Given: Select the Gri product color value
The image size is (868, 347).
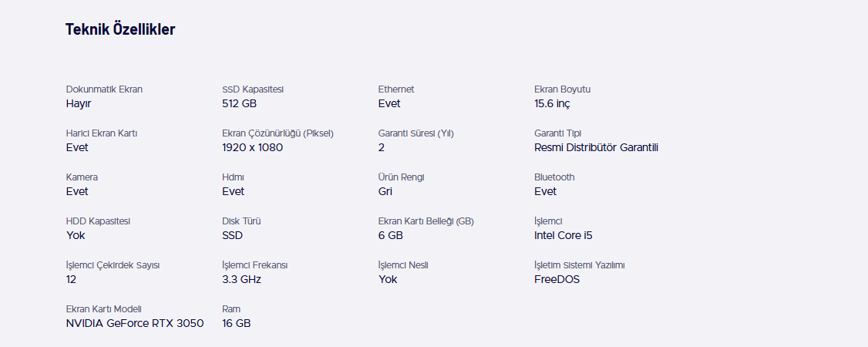Looking at the screenshot, I should point(385,191).
